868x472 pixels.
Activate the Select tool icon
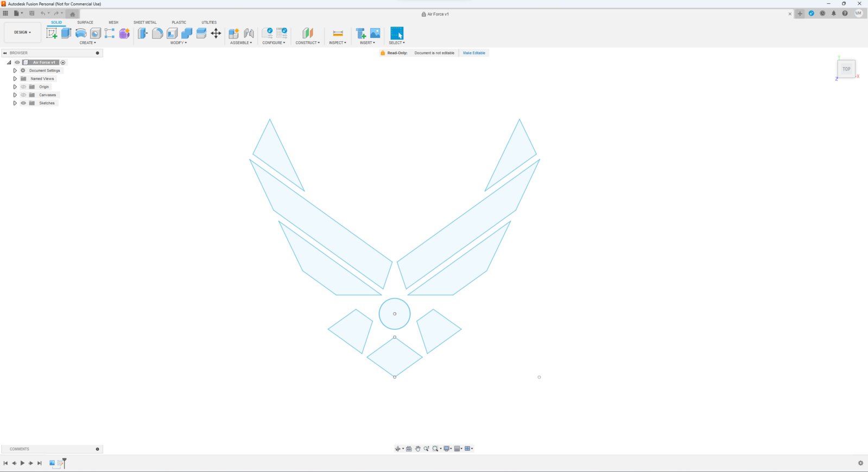pos(397,33)
